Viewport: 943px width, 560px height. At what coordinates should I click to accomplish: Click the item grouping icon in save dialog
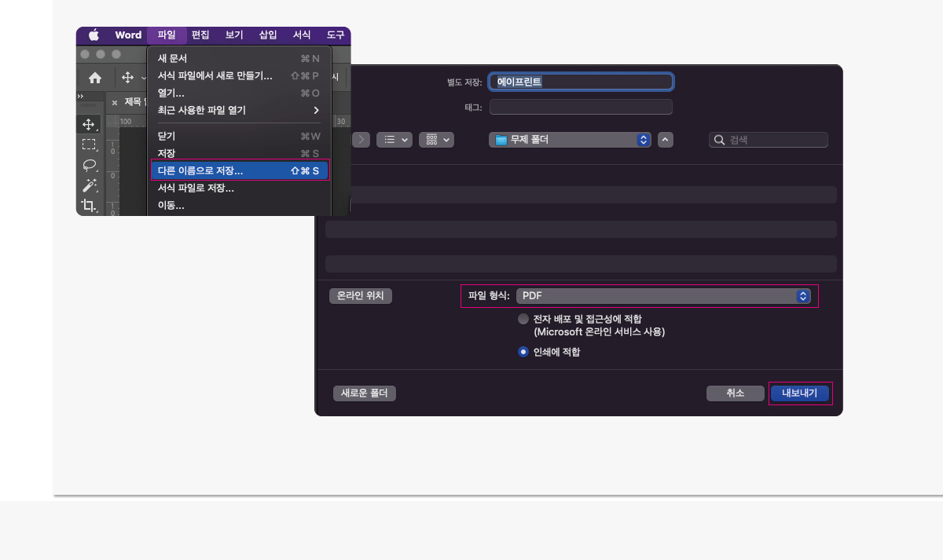(432, 139)
